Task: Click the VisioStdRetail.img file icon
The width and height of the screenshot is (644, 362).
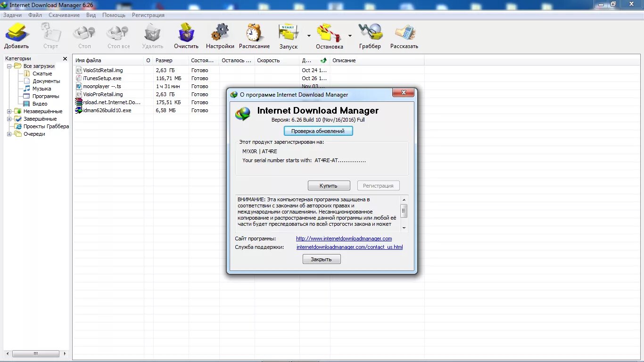Action: [79, 70]
